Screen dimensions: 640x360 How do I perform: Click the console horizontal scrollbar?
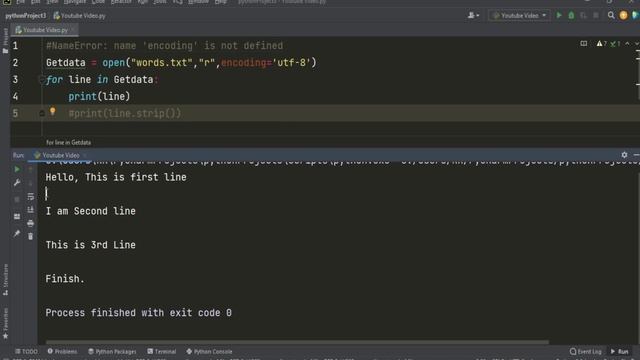pyautogui.click(x=297, y=342)
